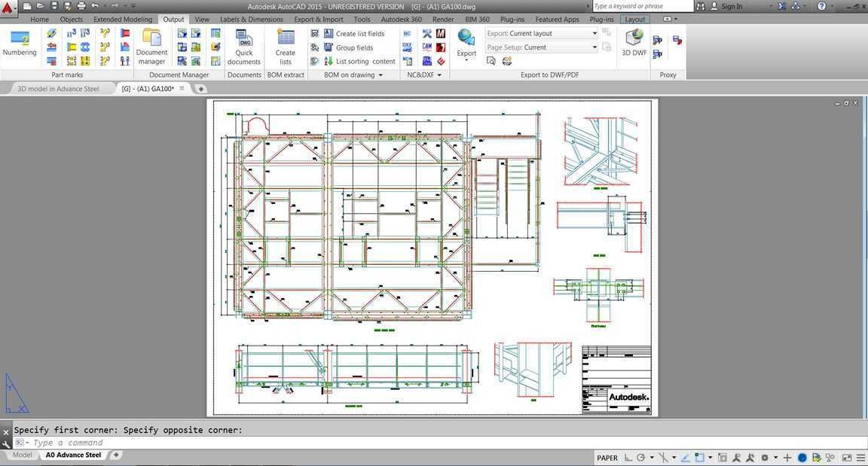Click the Numbering tool in Part marks
This screenshot has width=868, height=466.
click(20, 44)
